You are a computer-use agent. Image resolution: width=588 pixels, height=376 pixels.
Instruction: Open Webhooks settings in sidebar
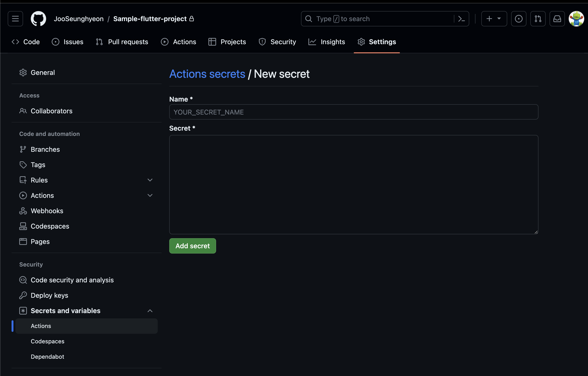47,211
